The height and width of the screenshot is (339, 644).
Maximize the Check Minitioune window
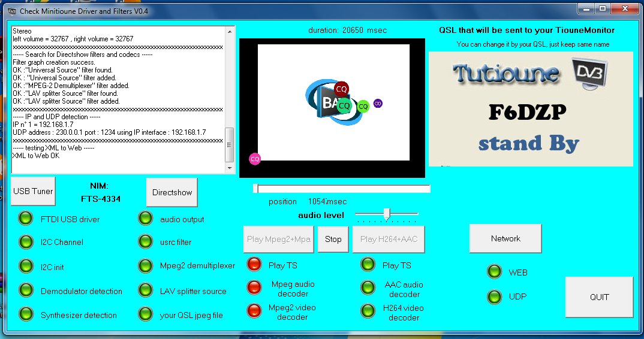pyautogui.click(x=603, y=8)
